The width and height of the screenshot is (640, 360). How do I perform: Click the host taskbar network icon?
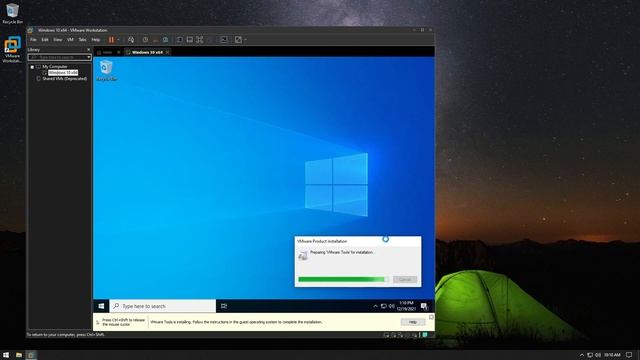(590, 355)
